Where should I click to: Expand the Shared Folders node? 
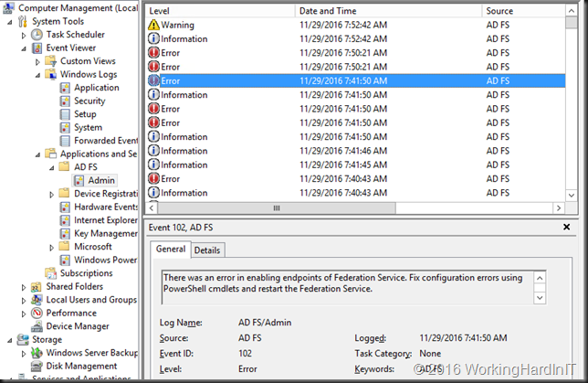coord(24,287)
